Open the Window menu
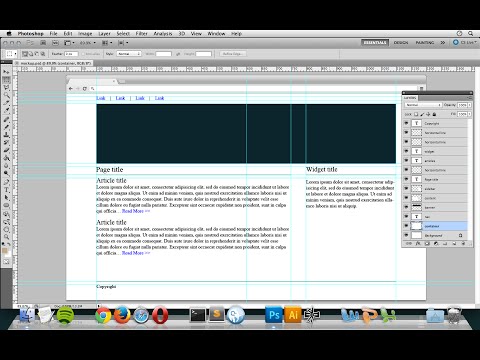The width and height of the screenshot is (480, 360). [216, 33]
